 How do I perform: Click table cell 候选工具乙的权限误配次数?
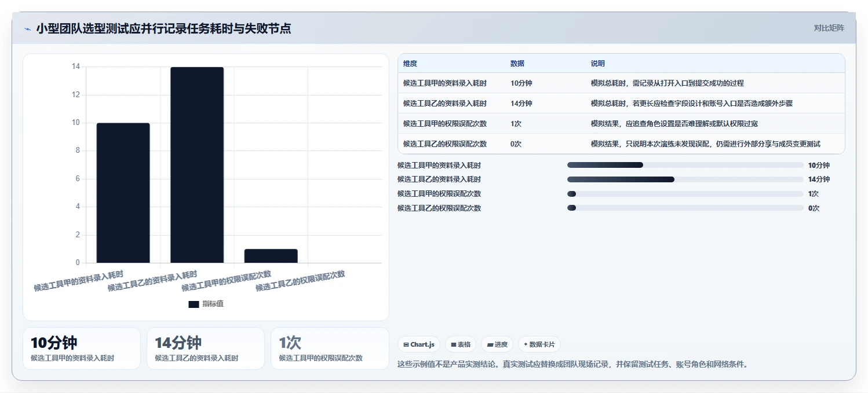pos(445,144)
